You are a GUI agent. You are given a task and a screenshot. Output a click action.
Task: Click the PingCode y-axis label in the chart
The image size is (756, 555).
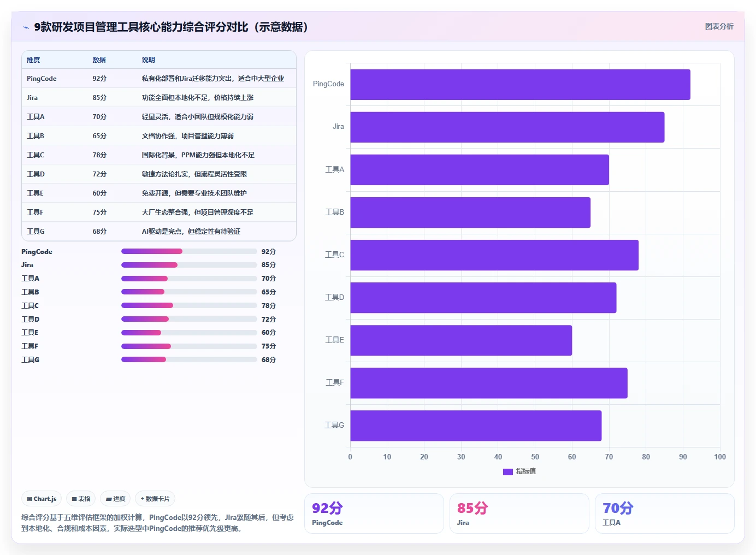(x=328, y=84)
